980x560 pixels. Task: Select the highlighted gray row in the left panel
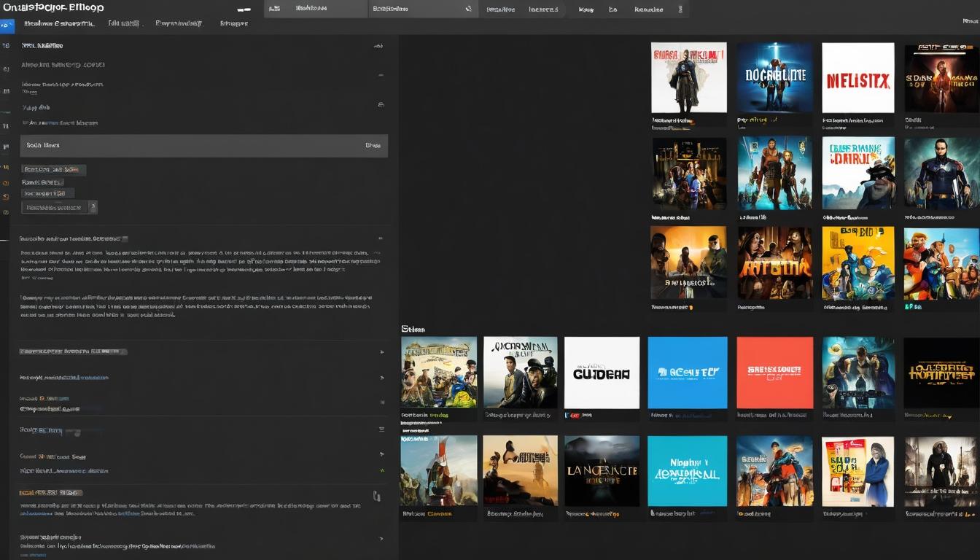tap(204, 146)
